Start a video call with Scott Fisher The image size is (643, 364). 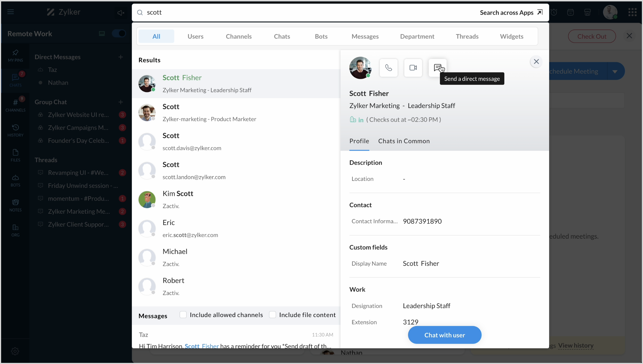pos(413,68)
